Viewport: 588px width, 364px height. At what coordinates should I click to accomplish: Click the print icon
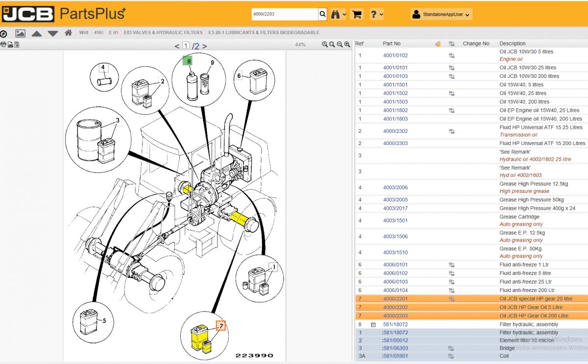(x=3, y=45)
